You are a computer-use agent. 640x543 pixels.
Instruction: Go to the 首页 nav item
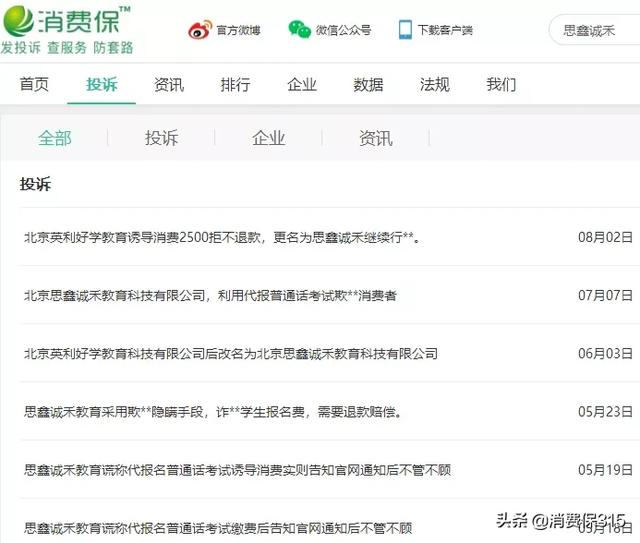(x=34, y=85)
